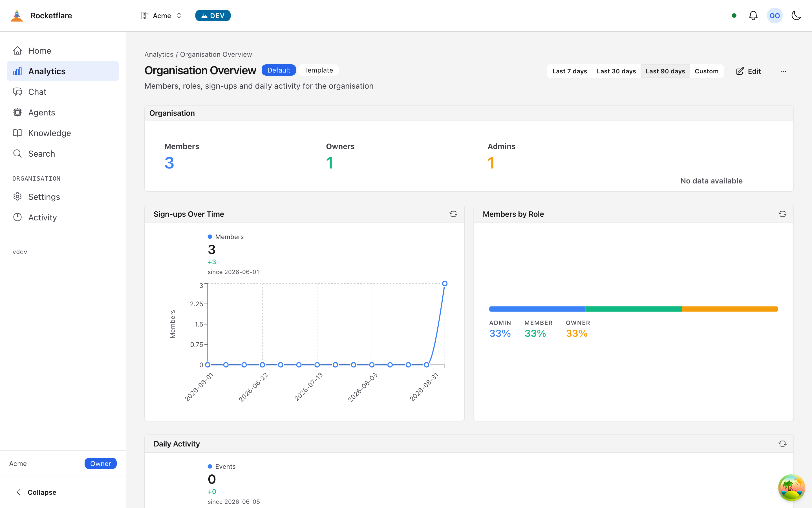Select Last 7 days range
812x508 pixels.
pyautogui.click(x=570, y=71)
